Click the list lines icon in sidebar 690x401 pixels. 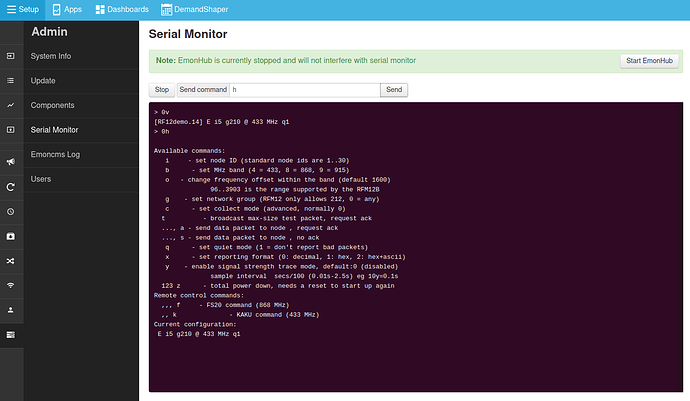pyautogui.click(x=11, y=81)
